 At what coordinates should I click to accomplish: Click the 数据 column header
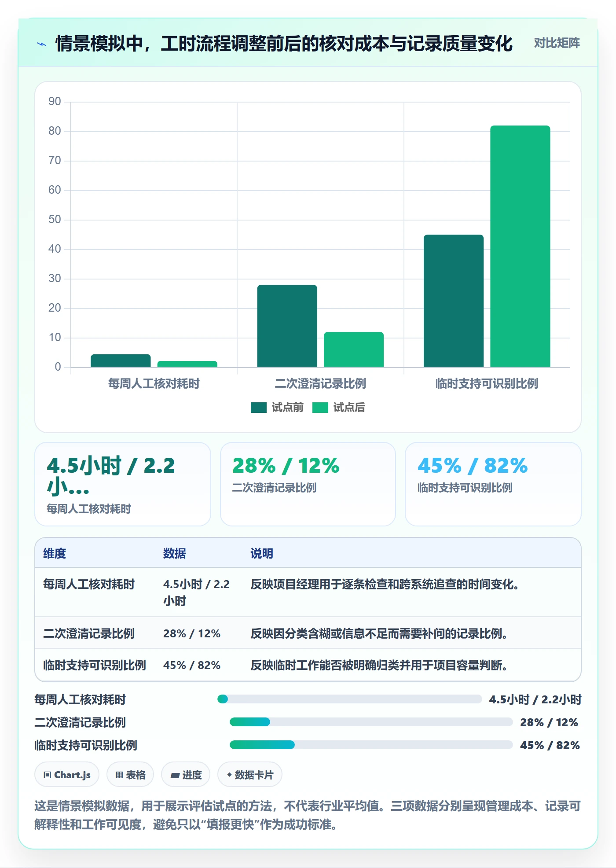[x=175, y=553]
